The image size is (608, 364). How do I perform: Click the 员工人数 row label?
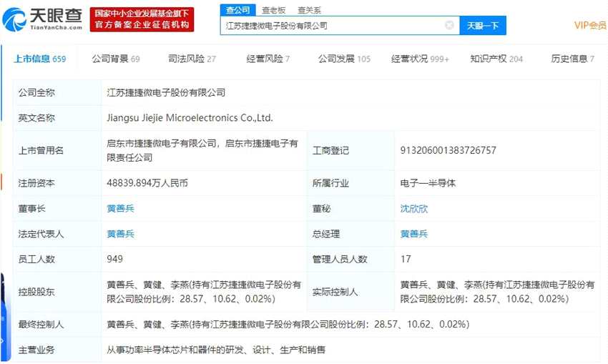[36, 259]
